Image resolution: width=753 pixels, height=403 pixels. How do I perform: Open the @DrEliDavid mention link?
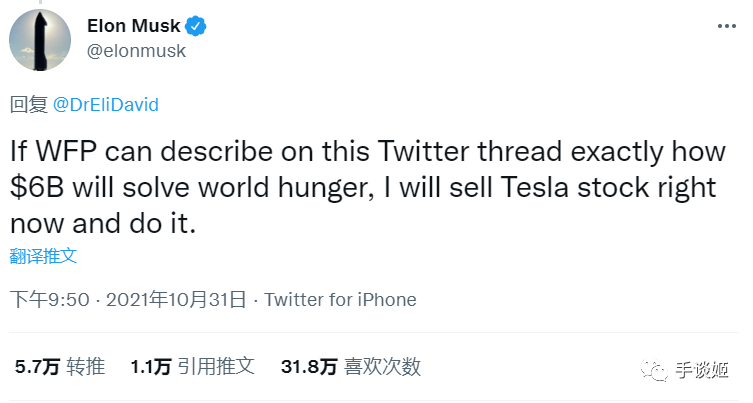(x=105, y=105)
